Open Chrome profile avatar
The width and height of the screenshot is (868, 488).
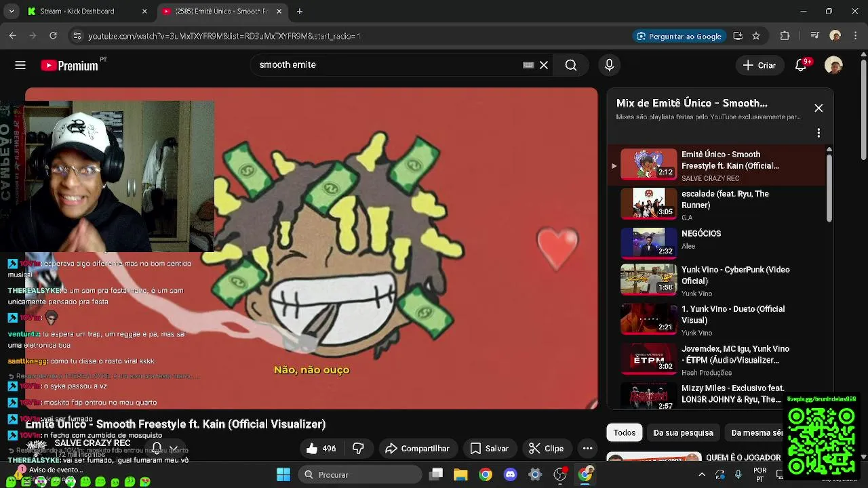[x=835, y=36]
